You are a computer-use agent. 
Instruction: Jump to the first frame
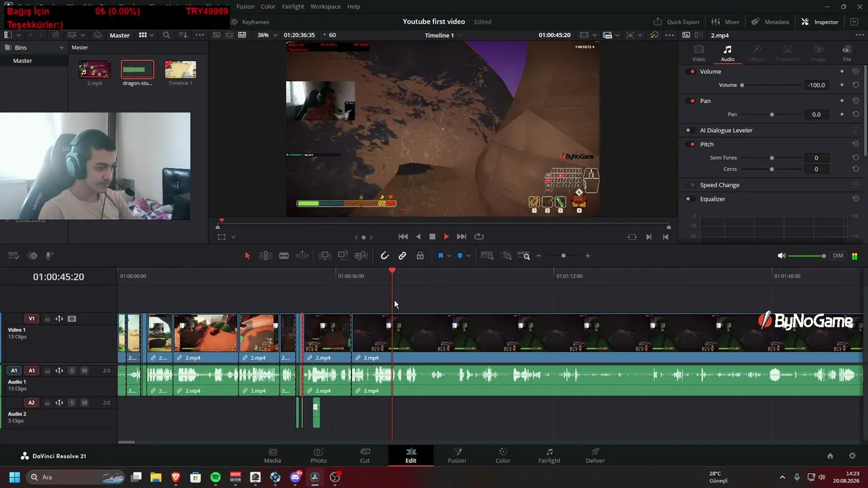pyautogui.click(x=403, y=237)
